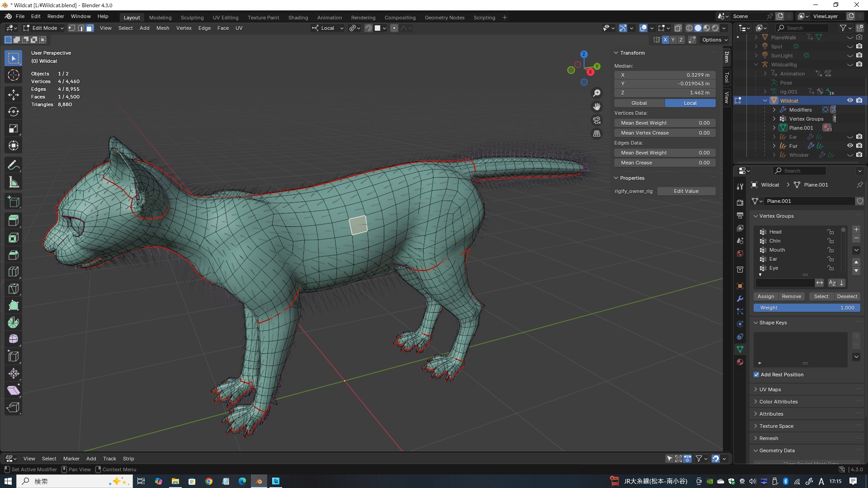Screen dimensions: 868x488
Task: Expand the Texture Space panel
Action: pos(755,426)
